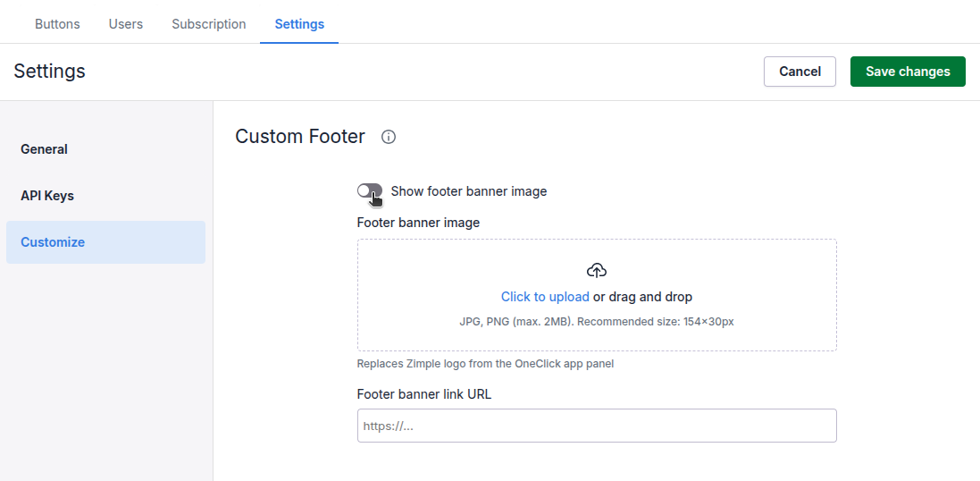
Task: Click the "Replaces Zimple logo" help text
Action: tap(485, 364)
